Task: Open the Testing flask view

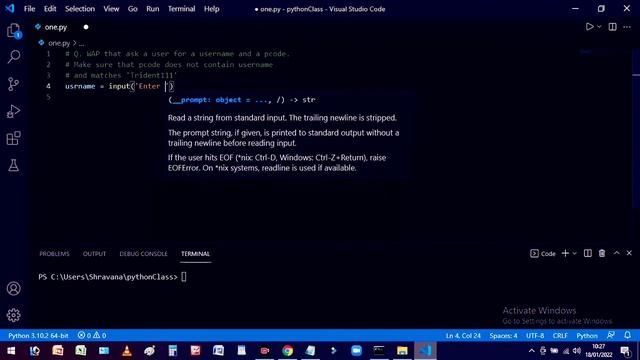Action: pos(13,165)
